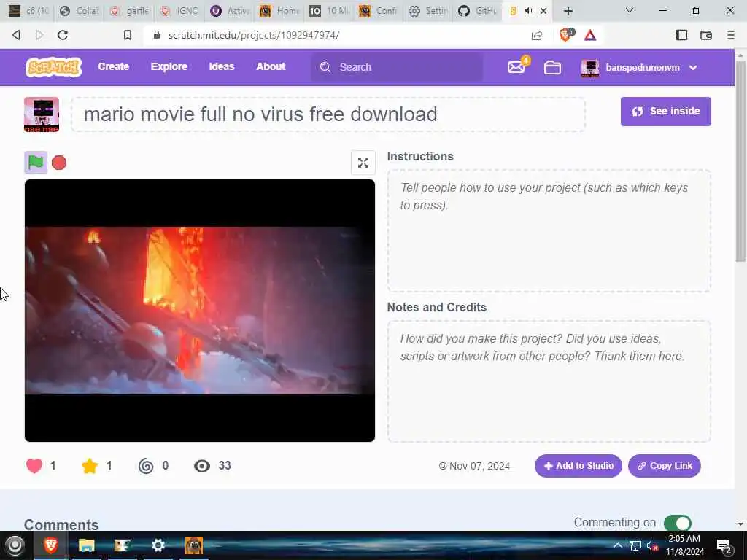Open the browser hamburger main menu
747x560 pixels.
pyautogui.click(x=730, y=35)
